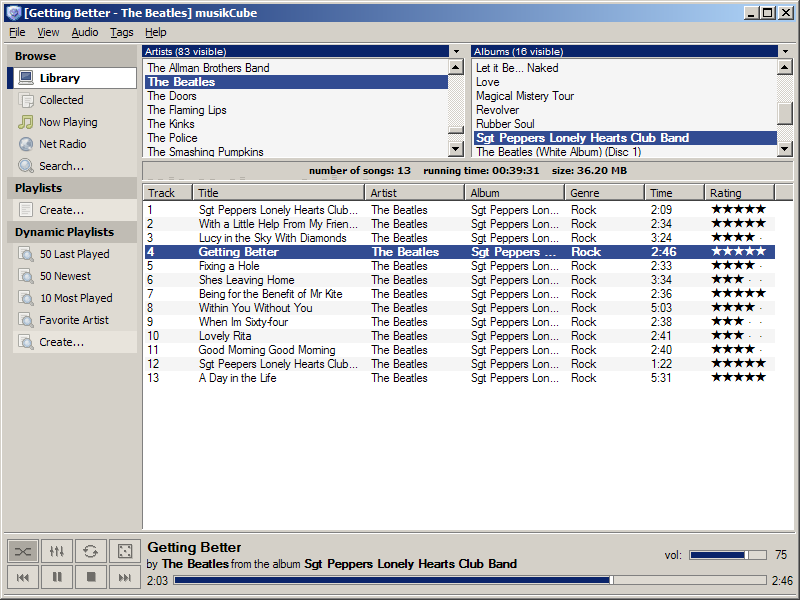Select Shes Leaving Home track
Screen dimensions: 800x600
[459, 280]
